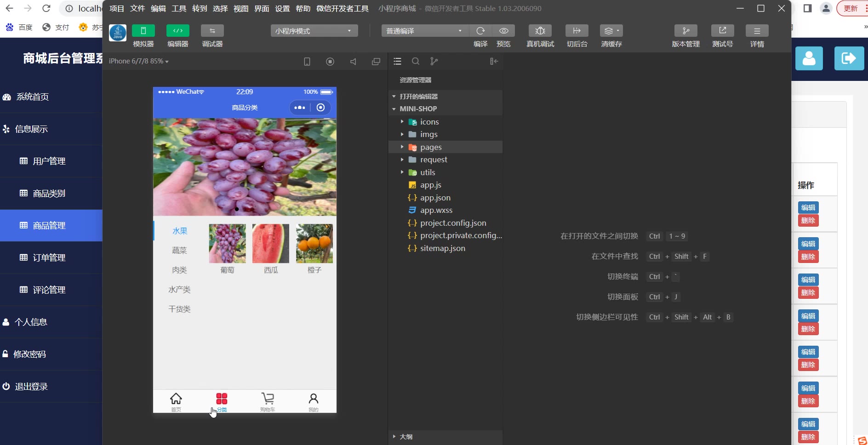Click the 测试号 test account icon

coord(722,31)
